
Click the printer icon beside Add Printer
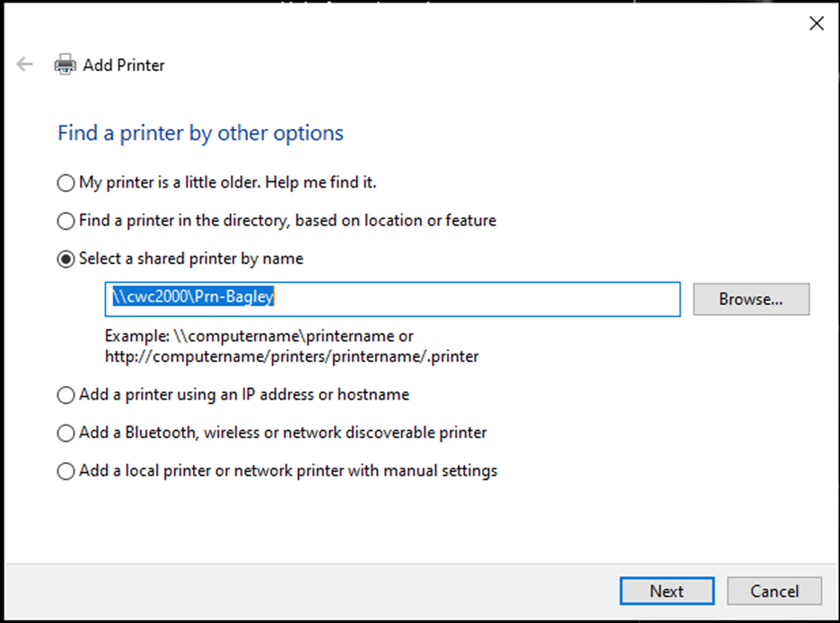65,64
